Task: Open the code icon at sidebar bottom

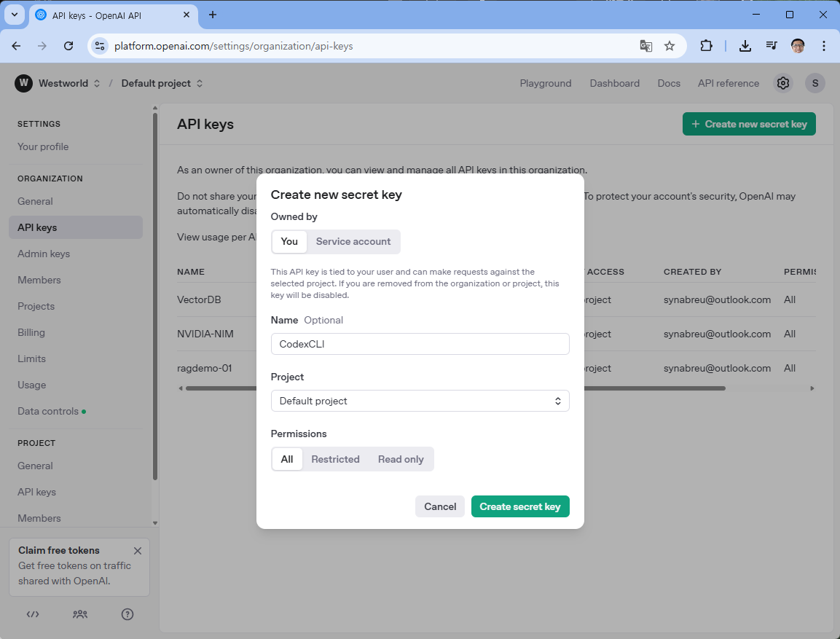Action: tap(33, 614)
